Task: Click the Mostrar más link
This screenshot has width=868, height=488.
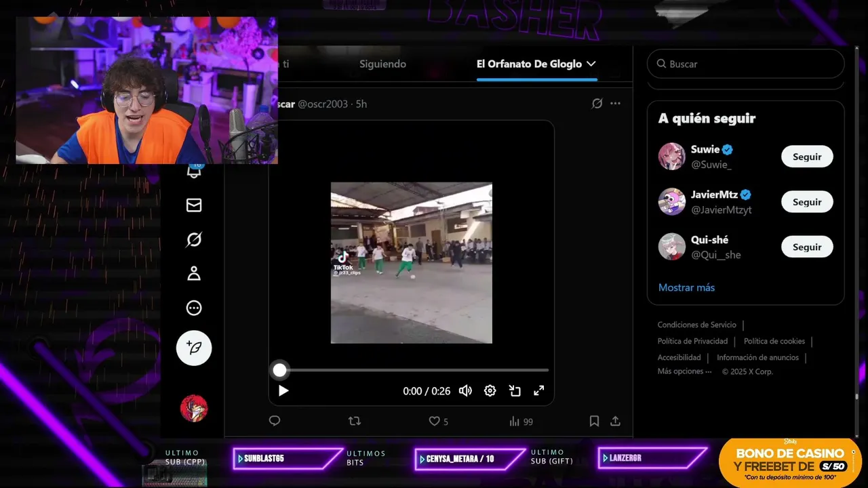Action: [686, 287]
